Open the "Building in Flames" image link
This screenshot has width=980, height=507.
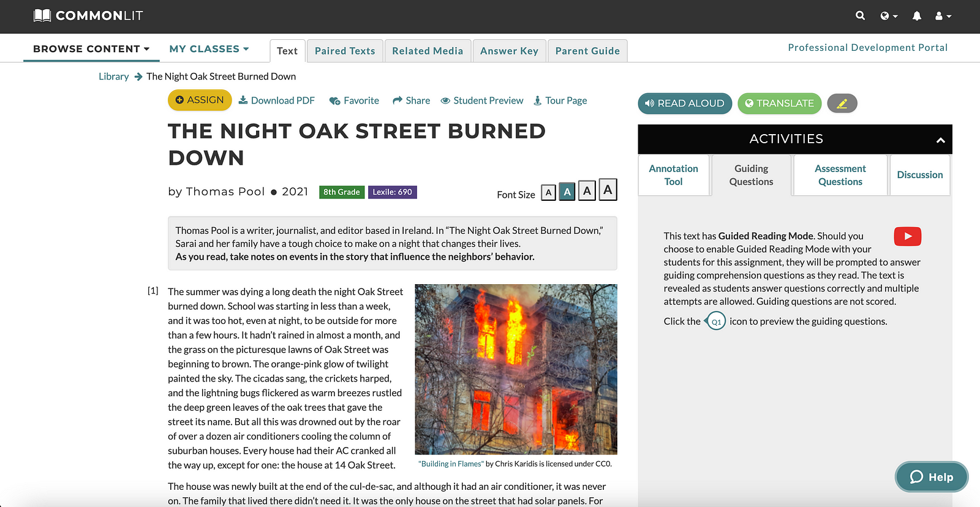coord(451,464)
